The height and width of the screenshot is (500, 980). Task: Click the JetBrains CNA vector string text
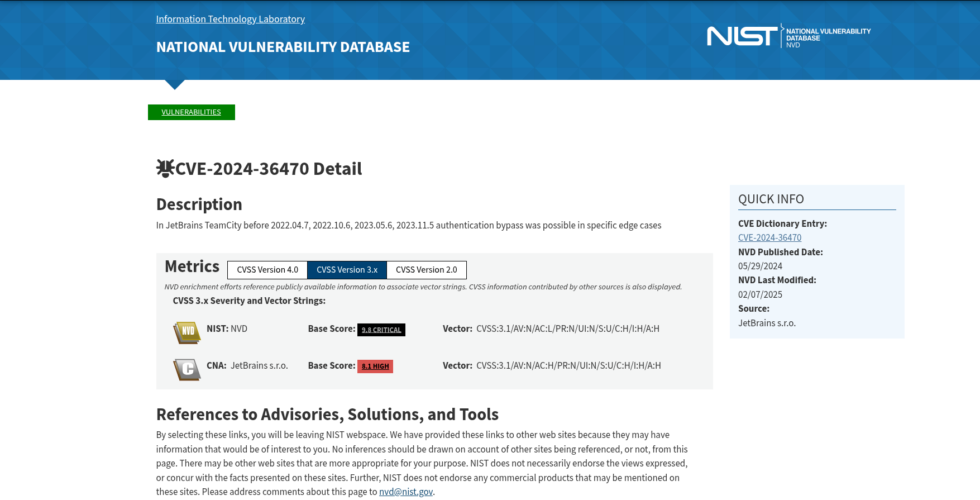[568, 365]
